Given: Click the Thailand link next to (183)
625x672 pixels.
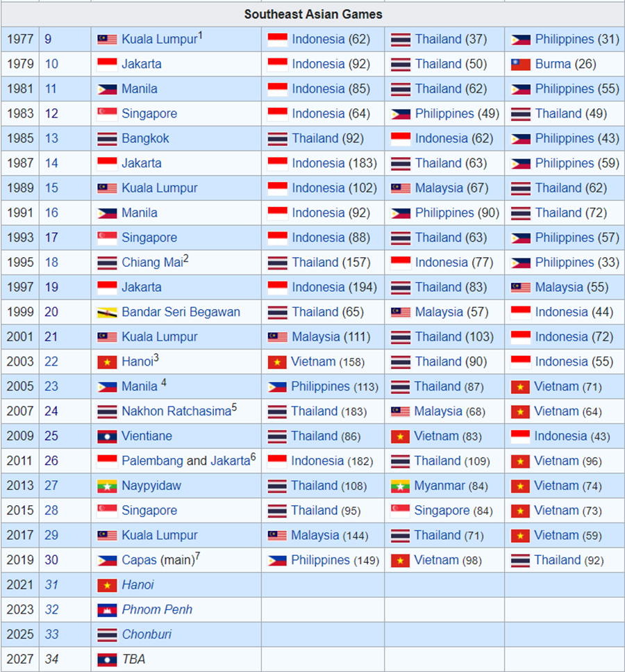Looking at the screenshot, I should click(x=315, y=411).
